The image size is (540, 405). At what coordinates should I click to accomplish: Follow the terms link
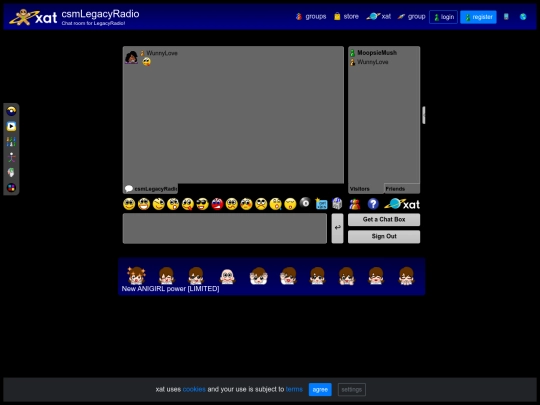coord(294,389)
